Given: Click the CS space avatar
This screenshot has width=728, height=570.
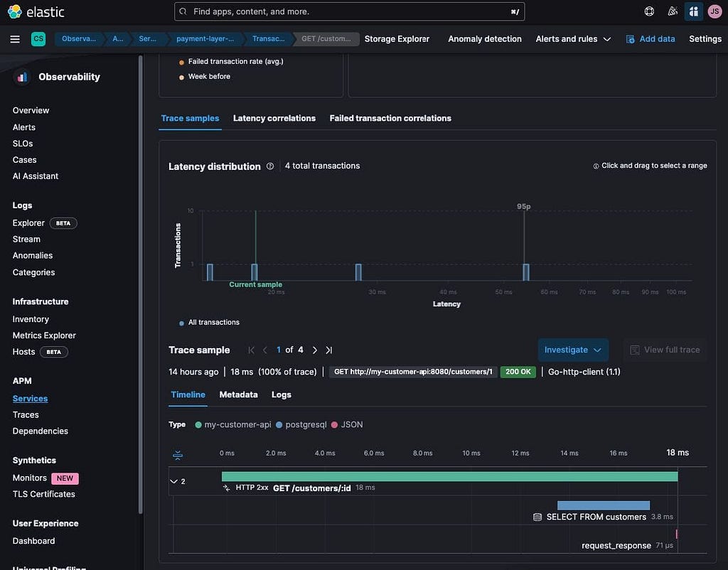Looking at the screenshot, I should coord(38,39).
